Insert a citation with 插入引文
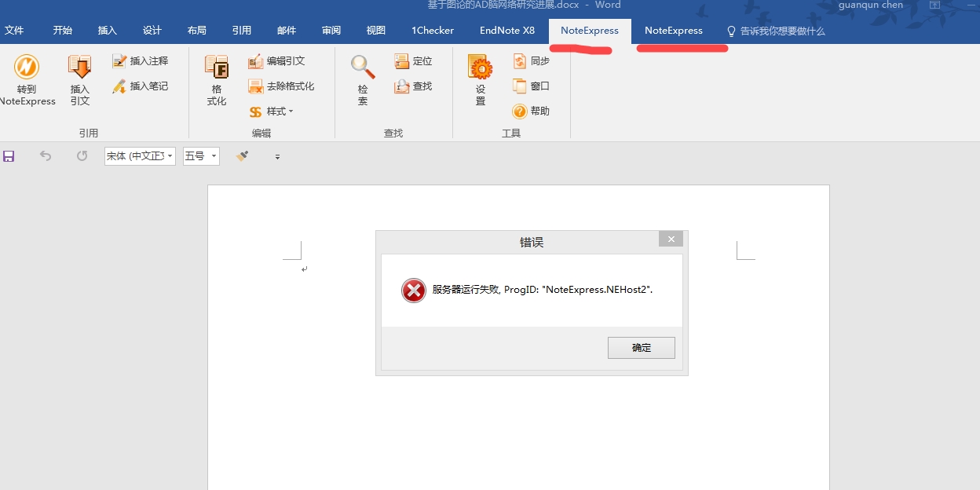 [80, 79]
